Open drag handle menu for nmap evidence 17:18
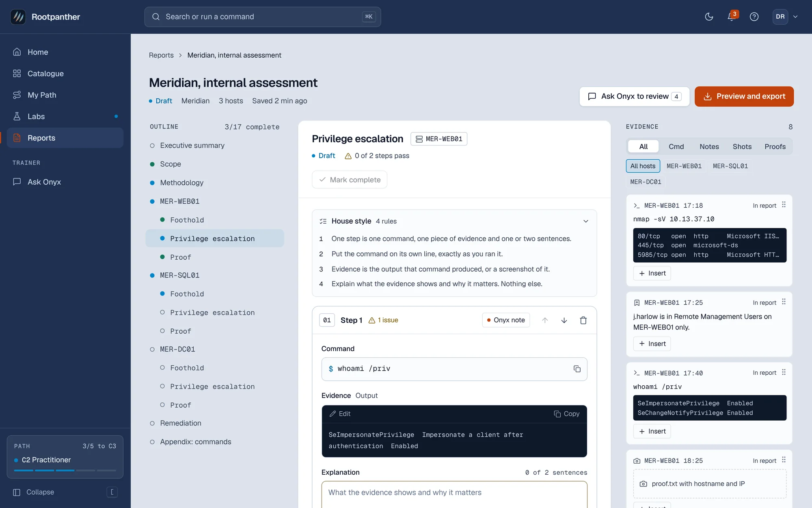The width and height of the screenshot is (812, 508). click(x=784, y=205)
